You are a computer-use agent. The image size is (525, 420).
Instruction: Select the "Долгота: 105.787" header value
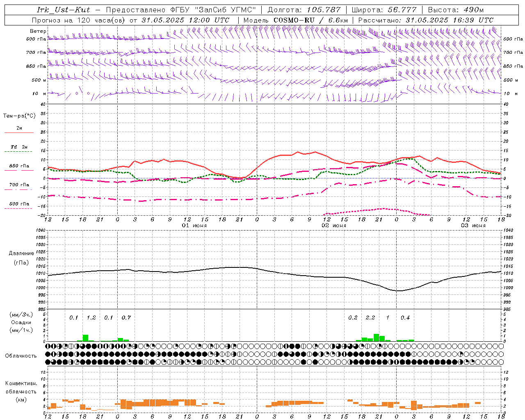click(x=304, y=10)
